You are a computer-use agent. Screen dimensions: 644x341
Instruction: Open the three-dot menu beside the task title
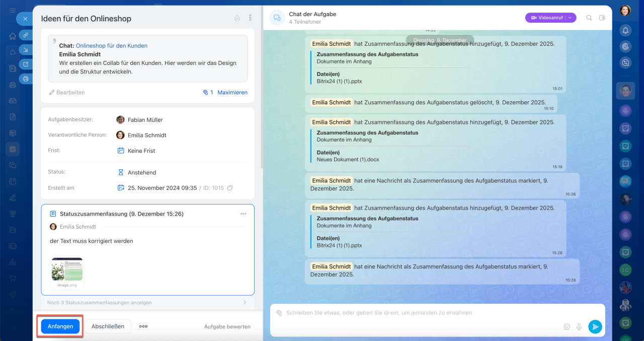pos(250,18)
